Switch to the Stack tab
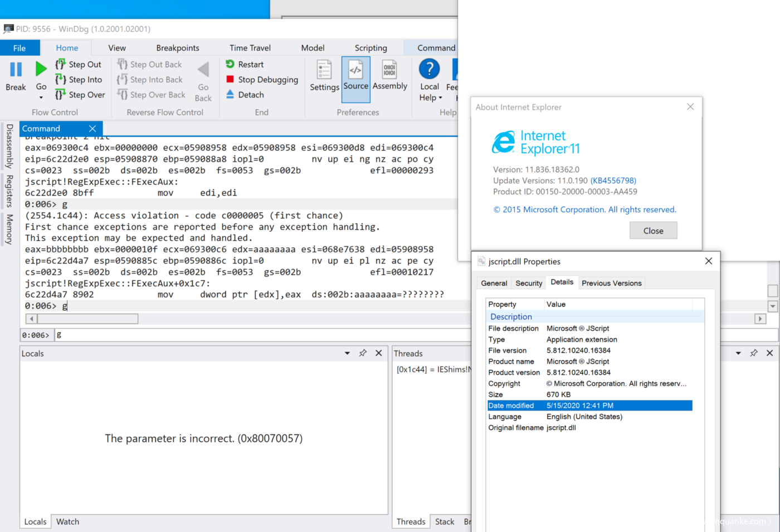The height and width of the screenshot is (532, 780). pos(445,522)
